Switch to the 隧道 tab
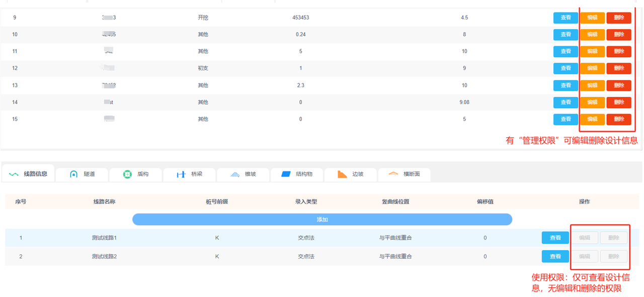 click(x=89, y=174)
